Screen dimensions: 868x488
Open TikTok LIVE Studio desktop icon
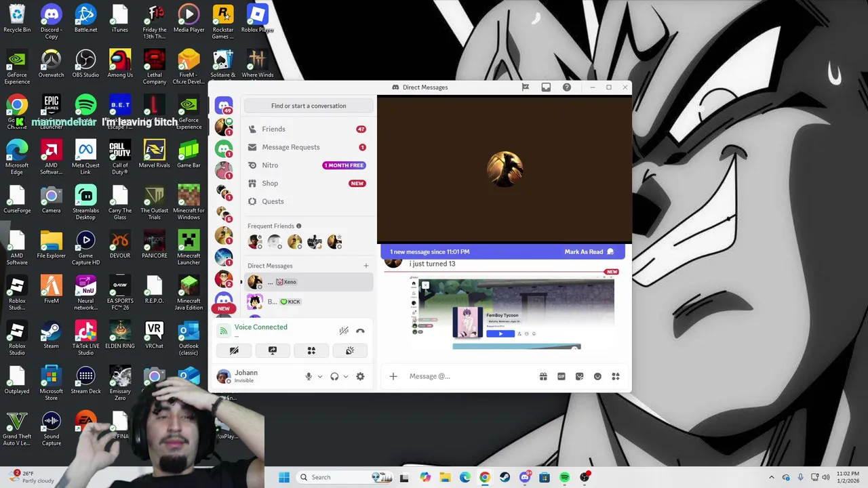(85, 338)
